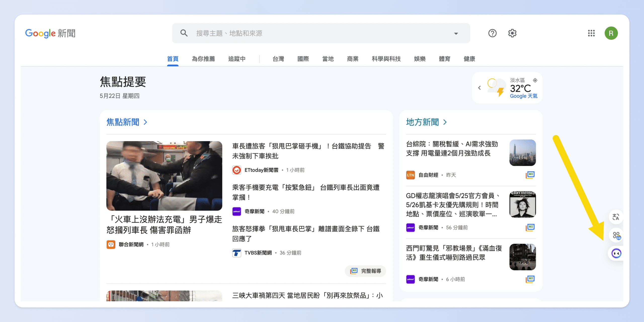Click the ETtoday新聞雲 source logo
The width and height of the screenshot is (644, 322).
tap(236, 170)
